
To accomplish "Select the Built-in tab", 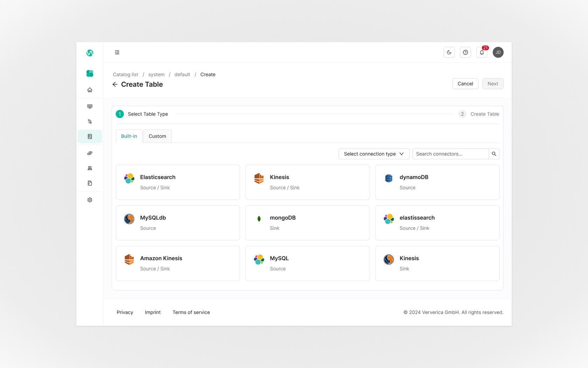I will coord(129,136).
